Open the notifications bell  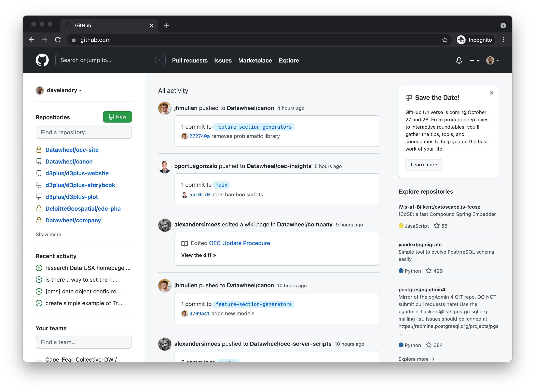point(459,60)
